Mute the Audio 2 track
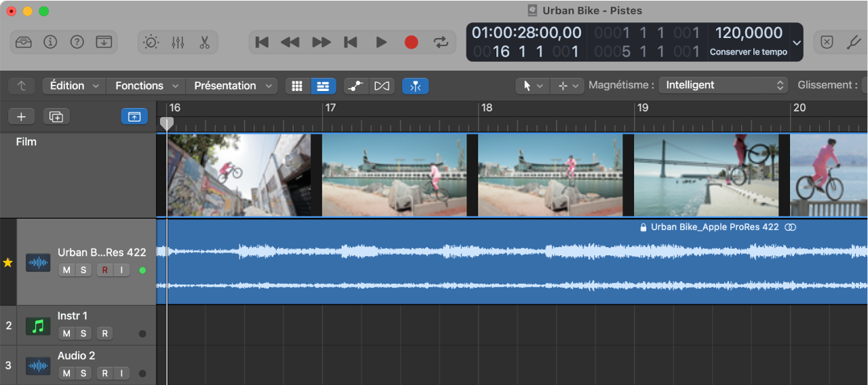This screenshot has height=385, width=868. [66, 373]
